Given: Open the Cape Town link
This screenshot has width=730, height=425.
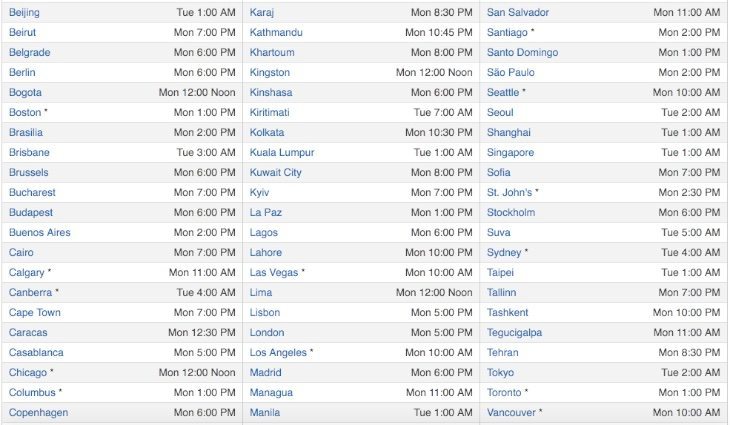Looking at the screenshot, I should 35,313.
